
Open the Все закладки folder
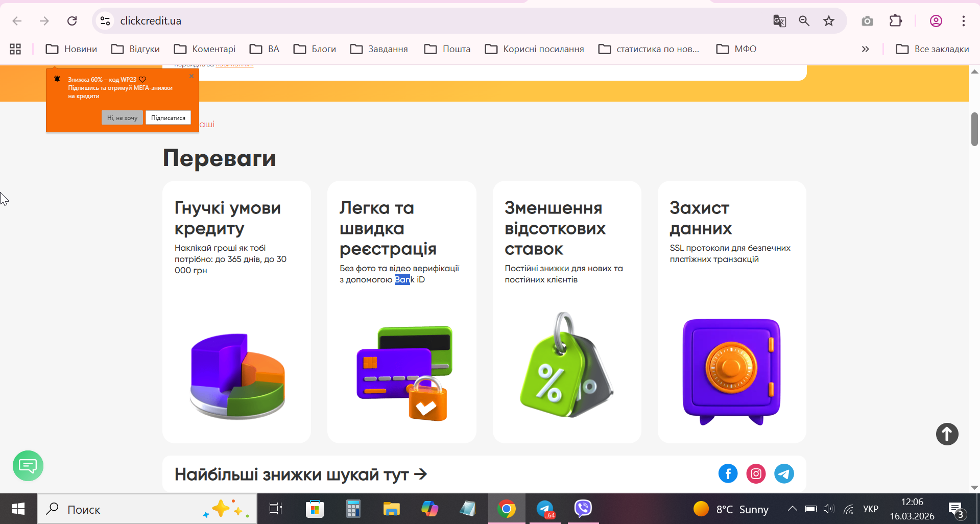(x=933, y=49)
